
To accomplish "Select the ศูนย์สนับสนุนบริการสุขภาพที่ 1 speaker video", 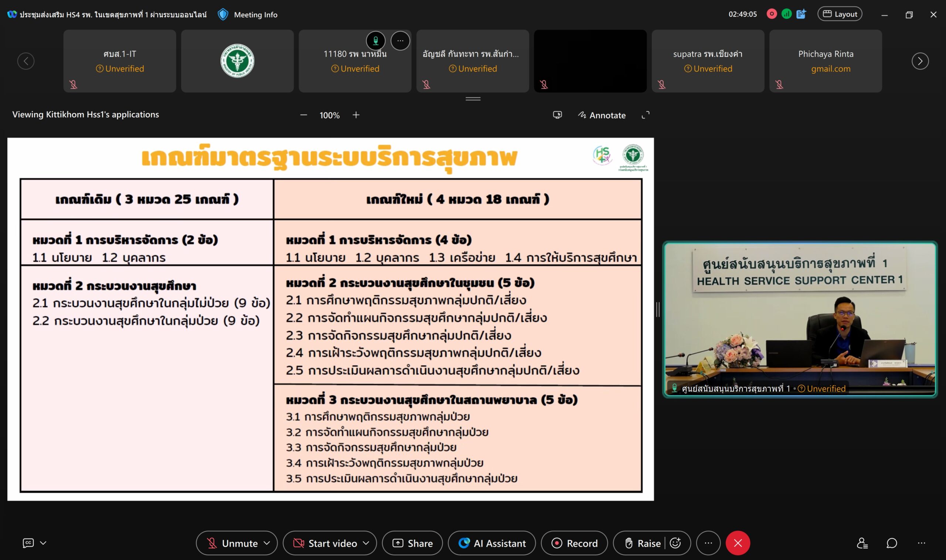I will pyautogui.click(x=800, y=319).
